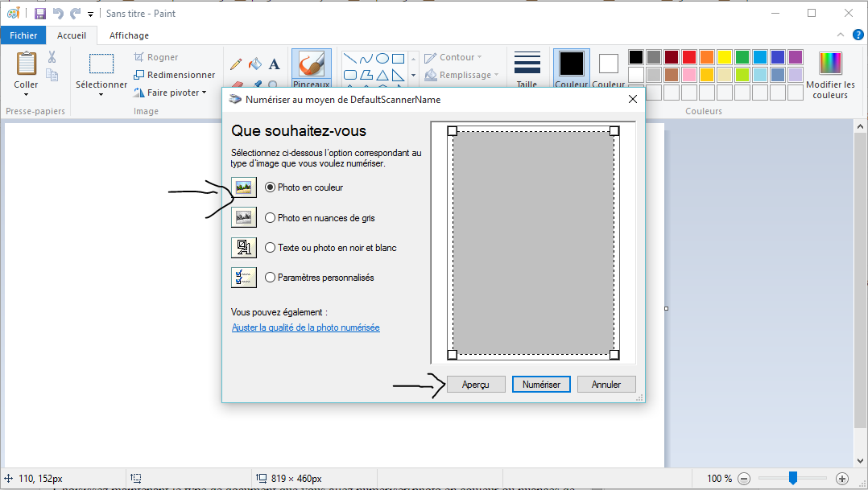Click the Redo arrow icon

76,13
